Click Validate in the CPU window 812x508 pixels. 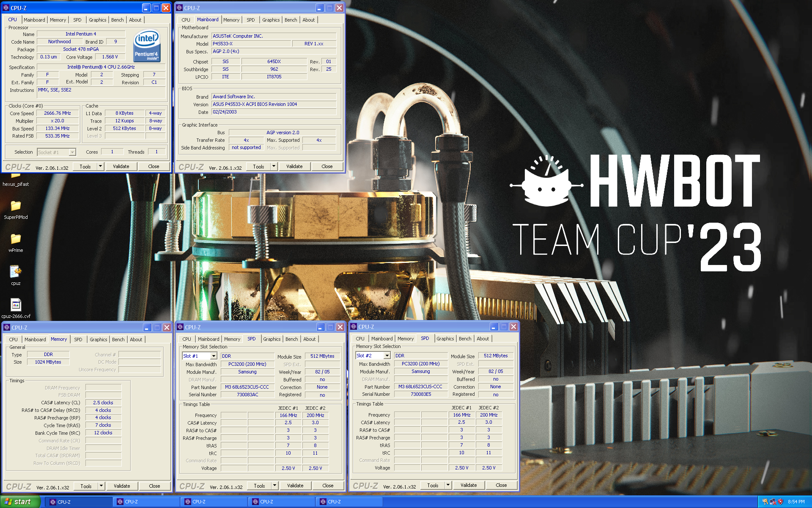coord(121,166)
